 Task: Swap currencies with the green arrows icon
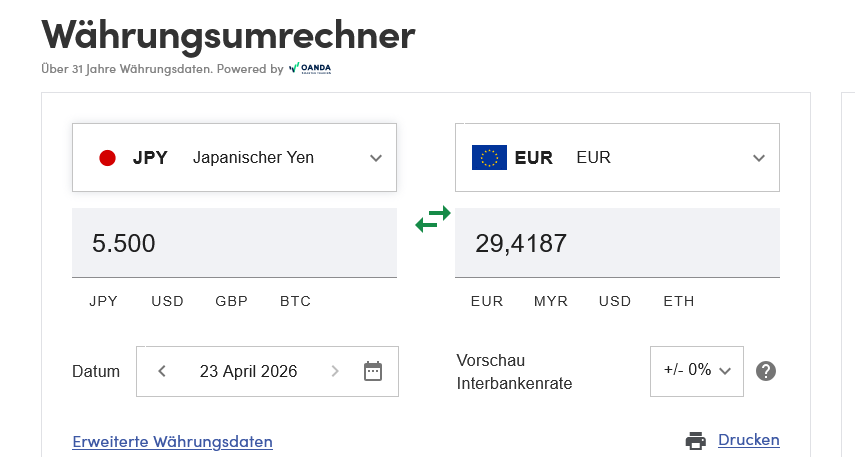coord(433,219)
